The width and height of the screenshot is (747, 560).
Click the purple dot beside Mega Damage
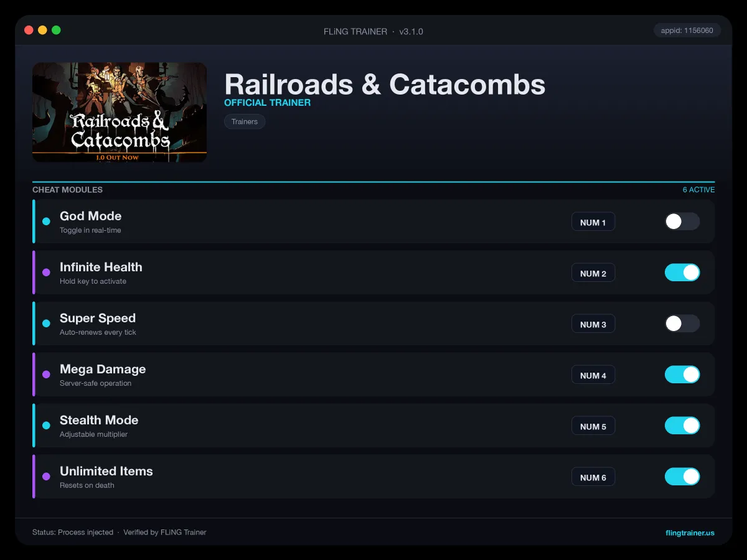pos(46,375)
